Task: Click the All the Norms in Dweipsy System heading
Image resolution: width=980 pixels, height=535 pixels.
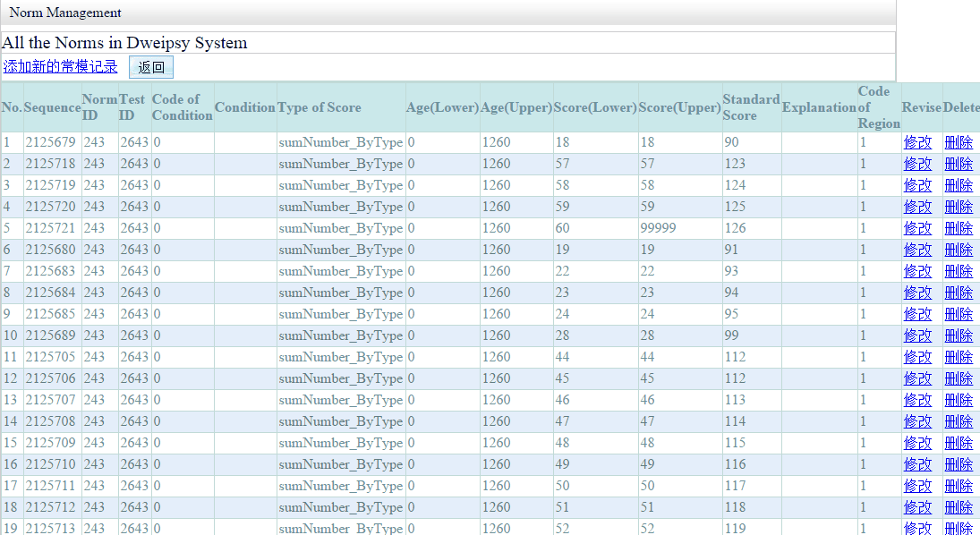Action: coord(124,43)
